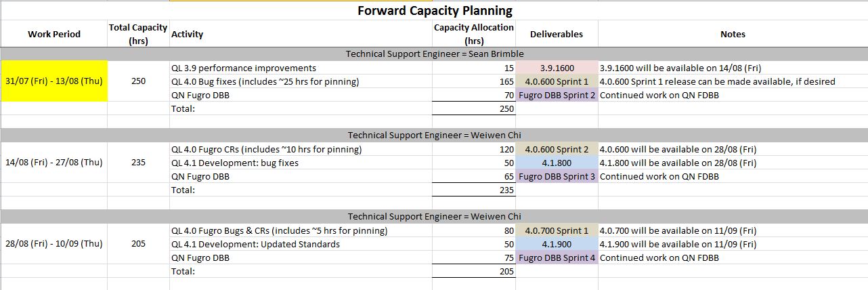Select the note about 4.1.900 availability
Screen dimensions: 868x290
point(678,244)
